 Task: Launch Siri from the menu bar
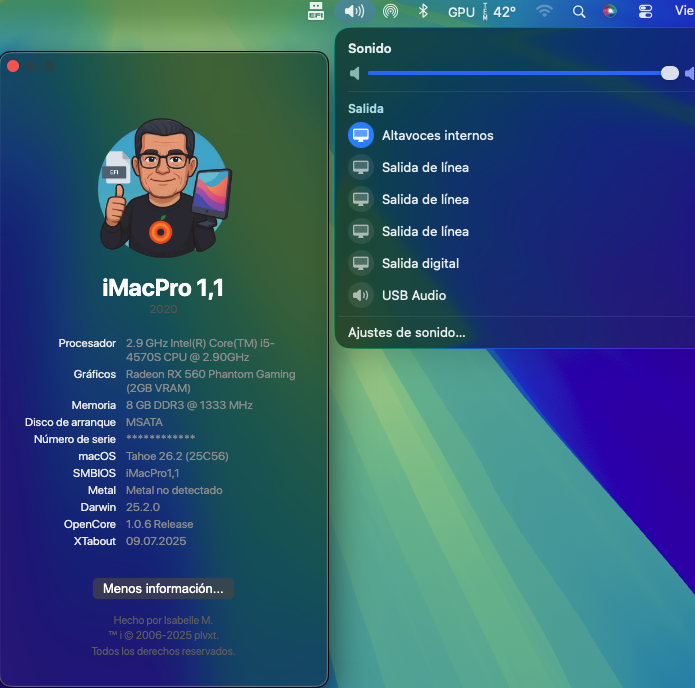point(610,11)
